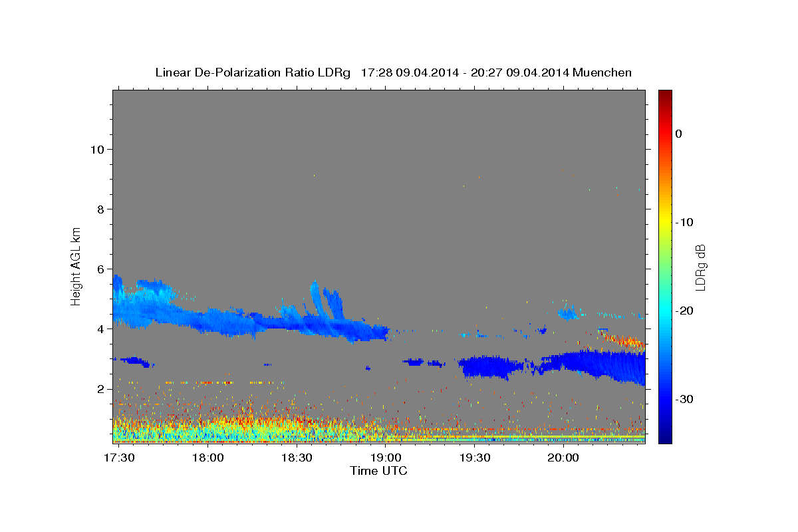Click the height tick label 4
Screen dimensions: 798x532
click(x=100, y=329)
